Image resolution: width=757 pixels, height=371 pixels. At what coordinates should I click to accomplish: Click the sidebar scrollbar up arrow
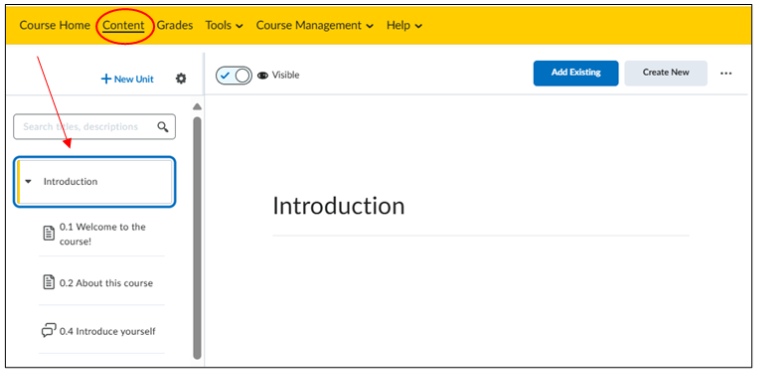[197, 107]
